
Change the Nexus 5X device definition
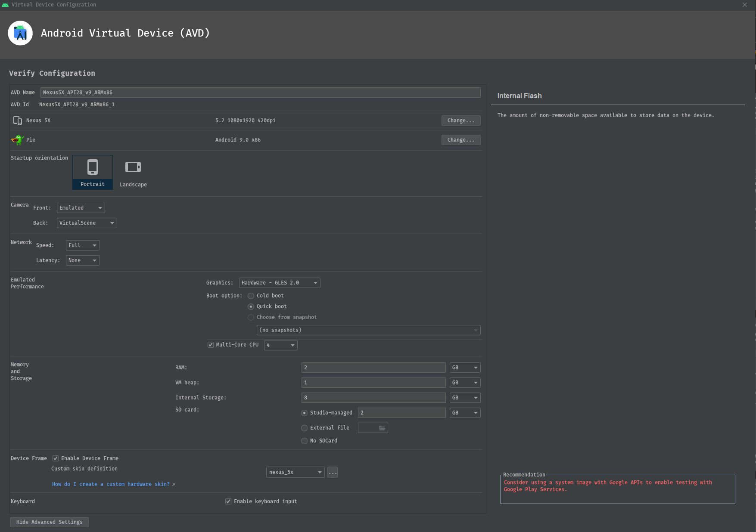461,121
